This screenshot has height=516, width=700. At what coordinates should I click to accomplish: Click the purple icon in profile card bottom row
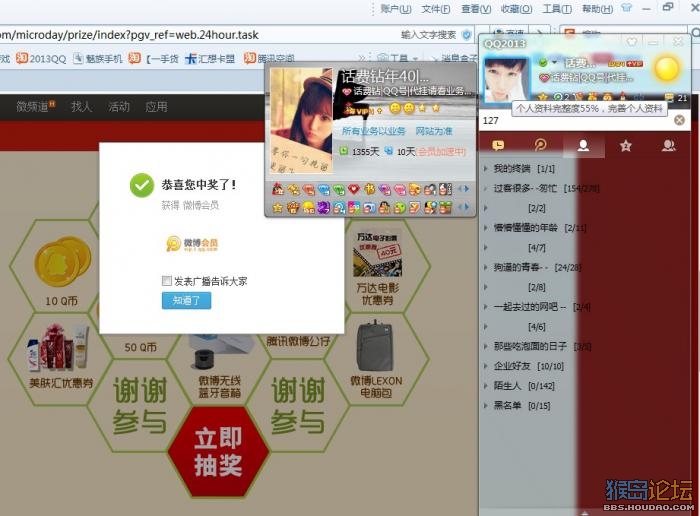323,208
